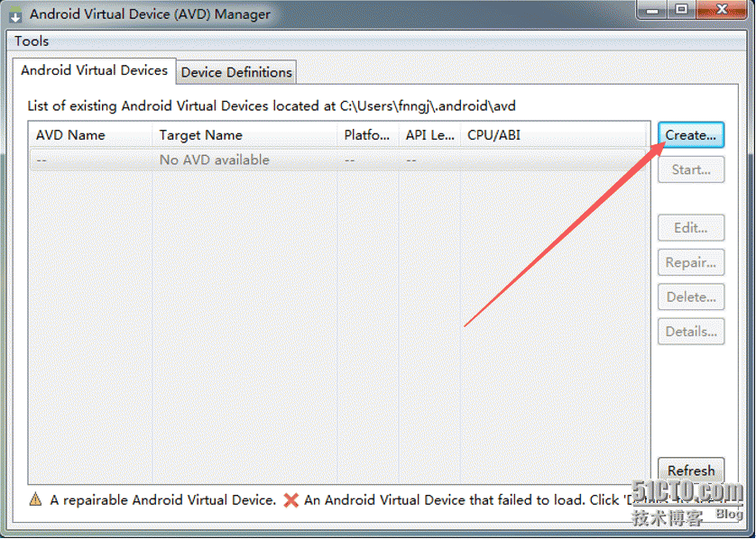Click the Edit... button

[x=691, y=228]
